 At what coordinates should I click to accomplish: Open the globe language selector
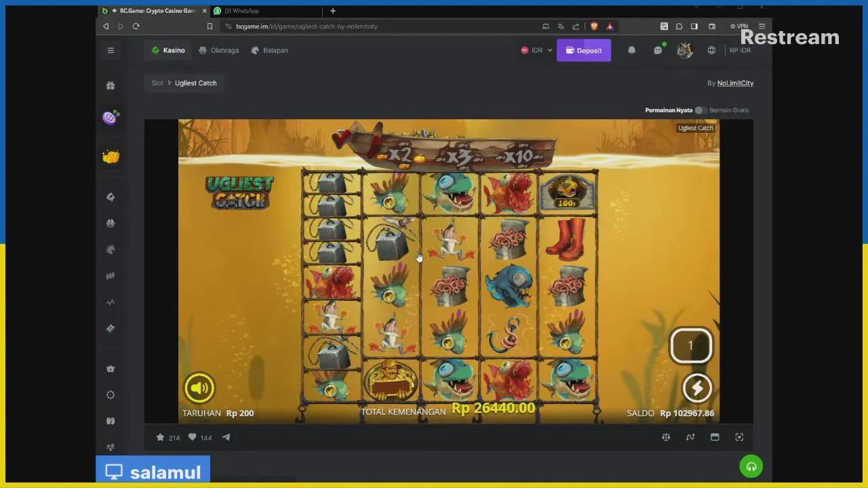711,50
